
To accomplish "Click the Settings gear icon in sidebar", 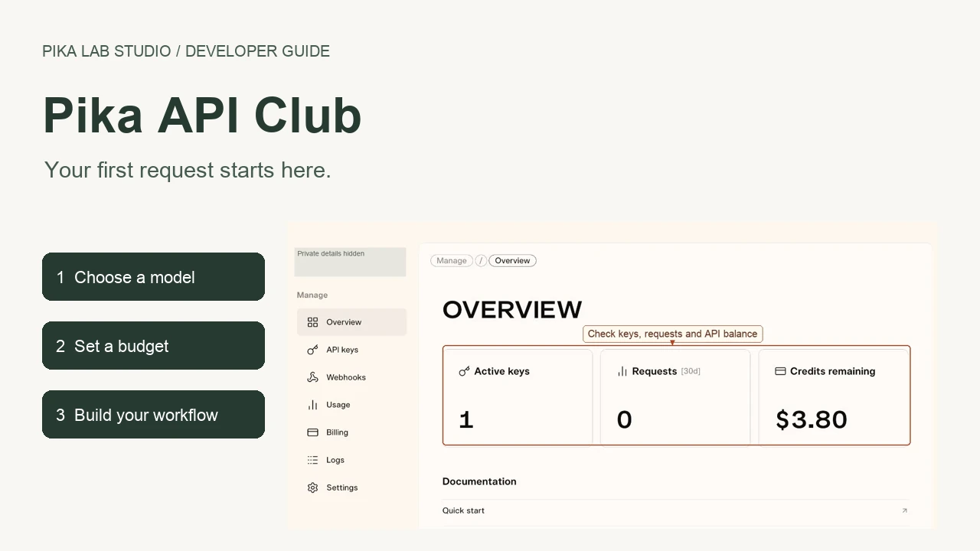I will point(312,487).
